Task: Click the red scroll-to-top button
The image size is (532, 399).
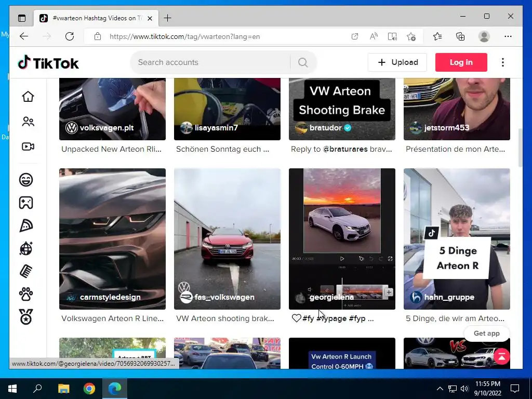Action: click(x=502, y=356)
